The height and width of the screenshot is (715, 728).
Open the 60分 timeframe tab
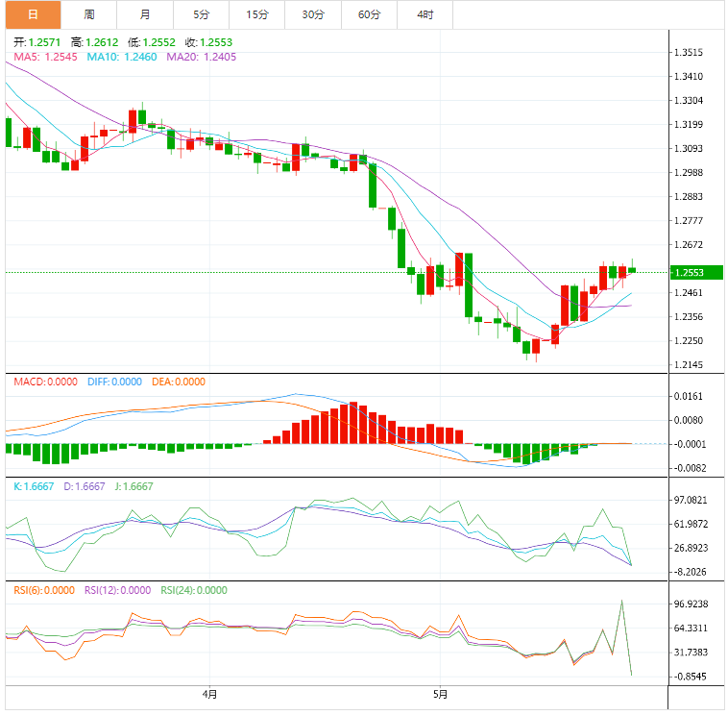point(369,14)
